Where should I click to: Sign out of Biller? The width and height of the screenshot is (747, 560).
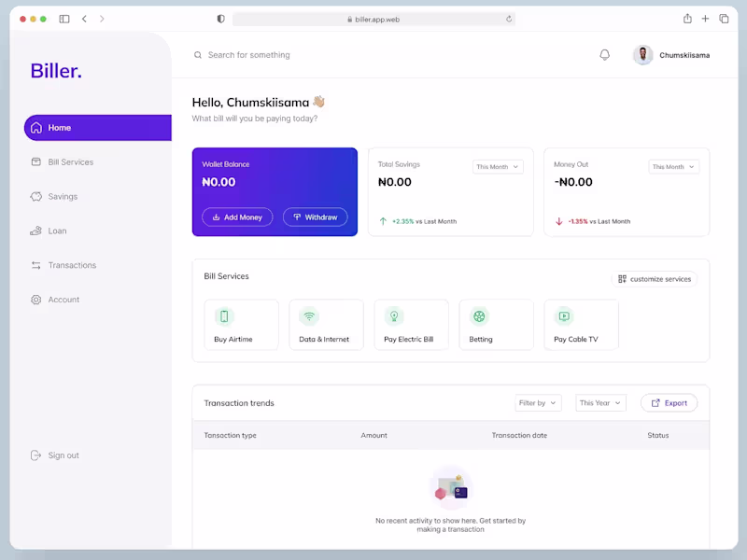click(54, 455)
